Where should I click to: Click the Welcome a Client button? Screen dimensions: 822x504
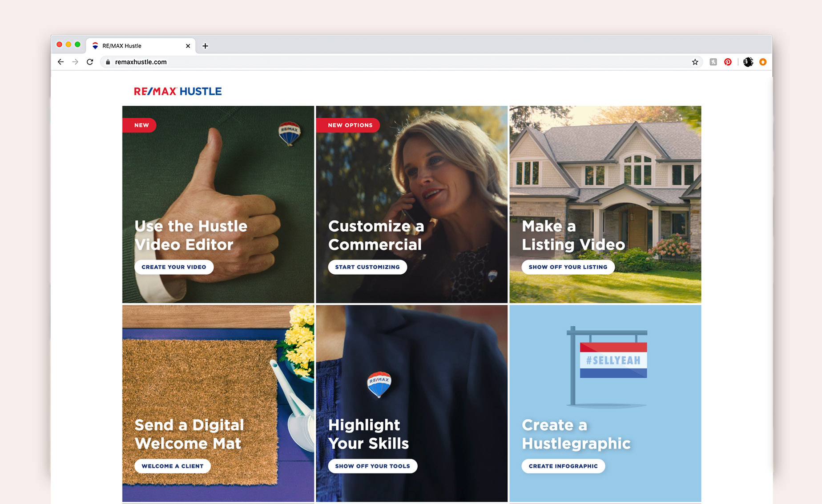pyautogui.click(x=172, y=466)
